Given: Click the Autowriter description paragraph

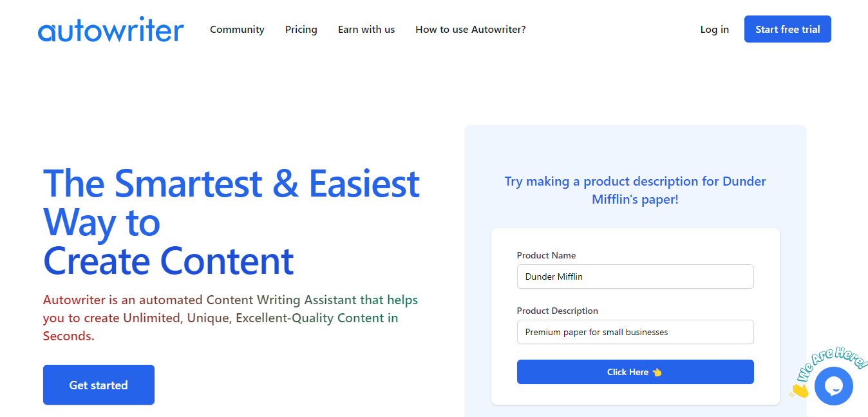Looking at the screenshot, I should 231,318.
